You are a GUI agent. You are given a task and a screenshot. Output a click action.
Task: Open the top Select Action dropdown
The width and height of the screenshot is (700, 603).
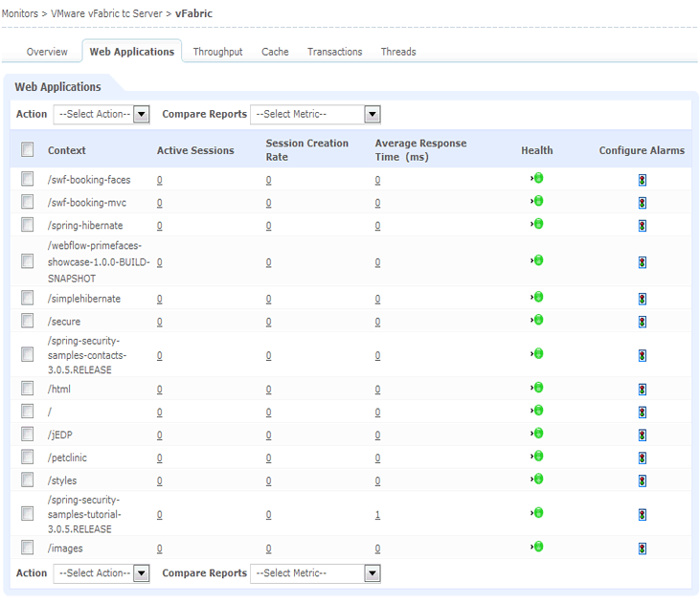[x=102, y=115]
